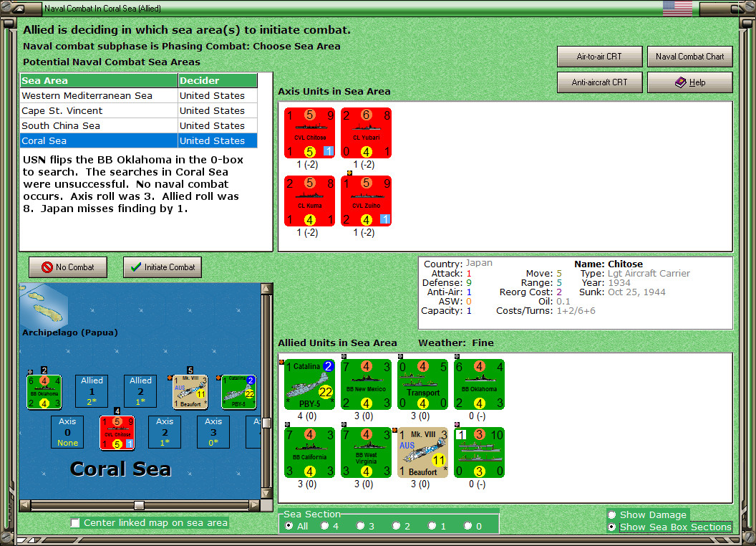Click the Decider column header

[218, 81]
